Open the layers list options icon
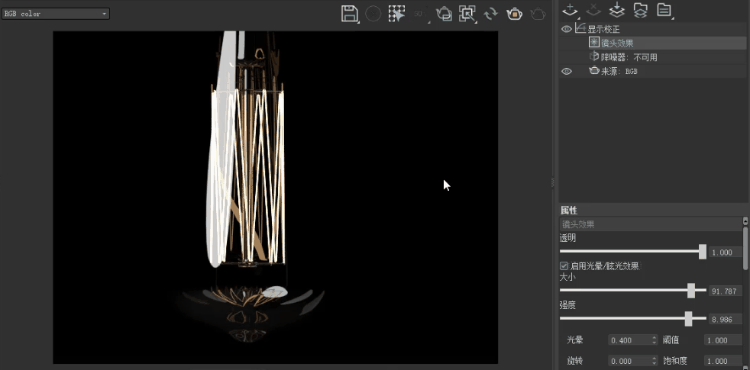 click(664, 10)
